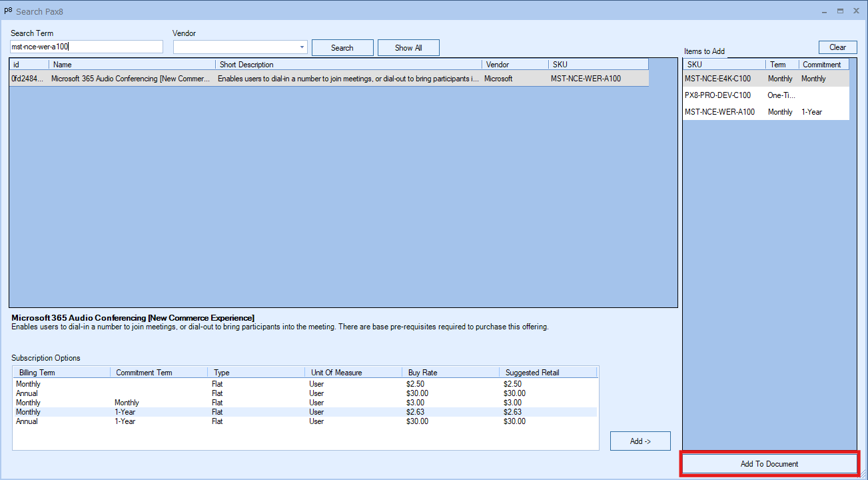Sort results by Name column header
868x480 pixels.
point(132,65)
